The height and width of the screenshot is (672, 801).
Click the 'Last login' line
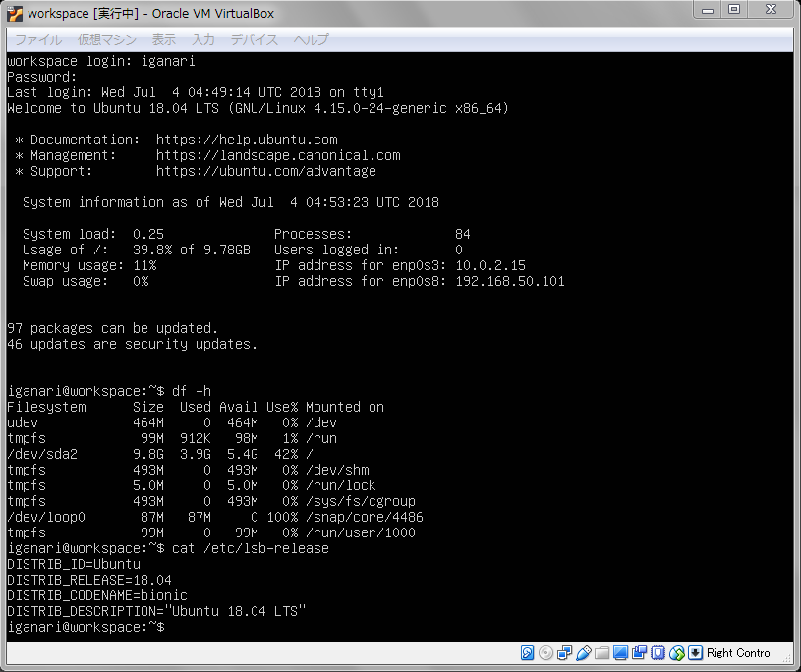(196, 93)
